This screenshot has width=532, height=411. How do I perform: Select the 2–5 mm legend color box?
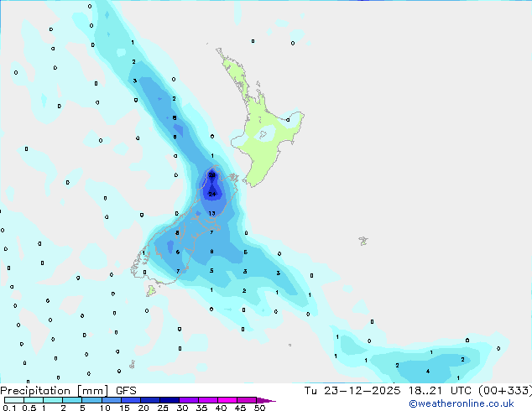pyautogui.click(x=72, y=400)
